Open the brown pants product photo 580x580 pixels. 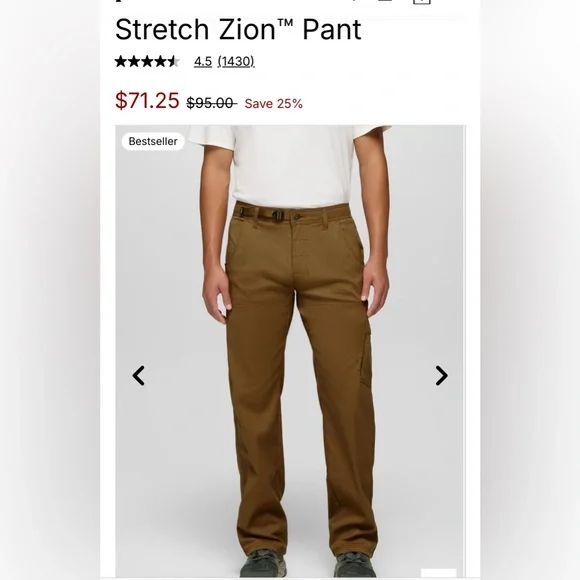(290, 351)
